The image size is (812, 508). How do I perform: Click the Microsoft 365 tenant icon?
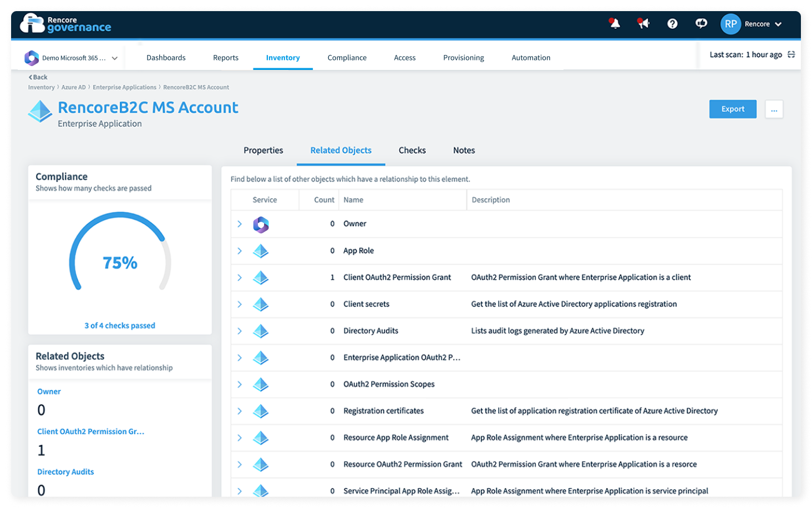click(x=32, y=58)
